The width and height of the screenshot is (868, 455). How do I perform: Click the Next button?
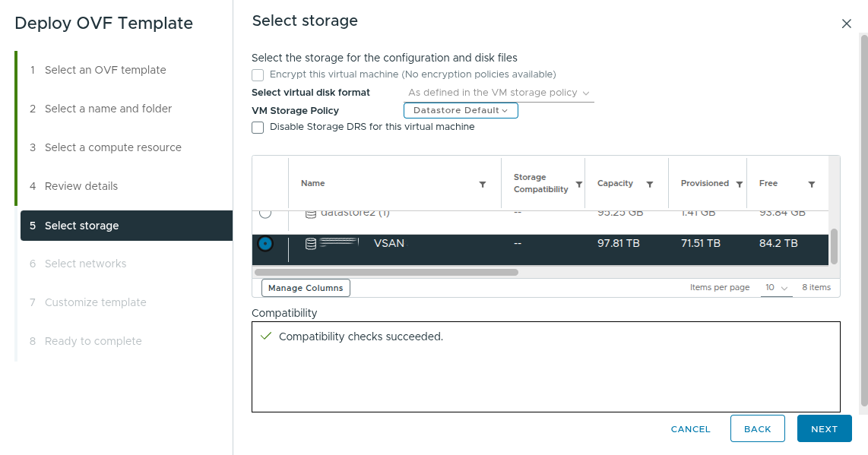pos(824,428)
